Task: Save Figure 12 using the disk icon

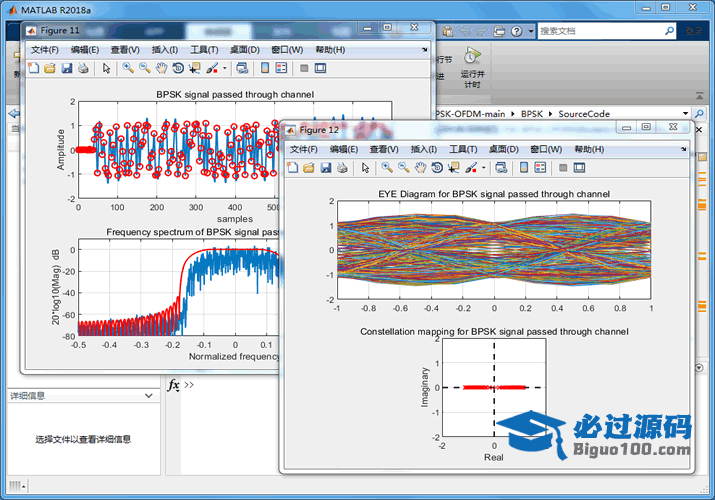Action: (326, 168)
